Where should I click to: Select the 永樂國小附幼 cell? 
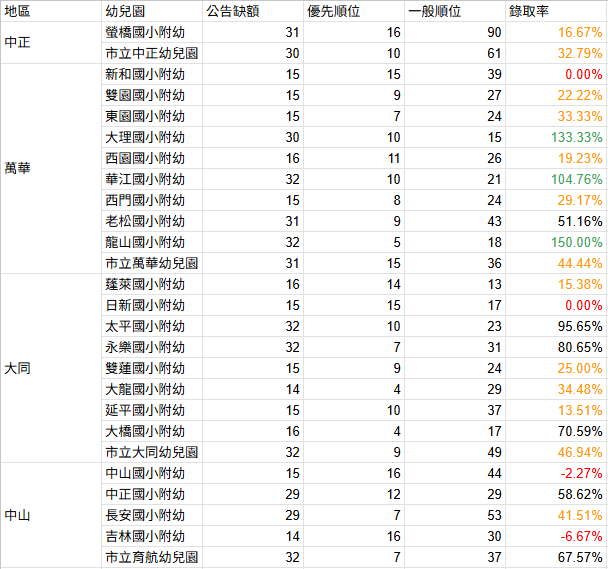click(x=152, y=347)
